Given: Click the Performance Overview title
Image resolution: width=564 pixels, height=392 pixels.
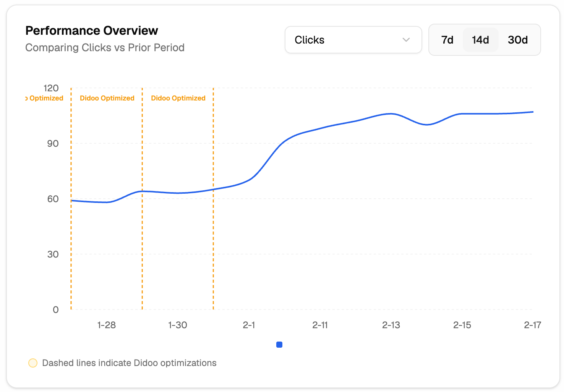Looking at the screenshot, I should (91, 31).
